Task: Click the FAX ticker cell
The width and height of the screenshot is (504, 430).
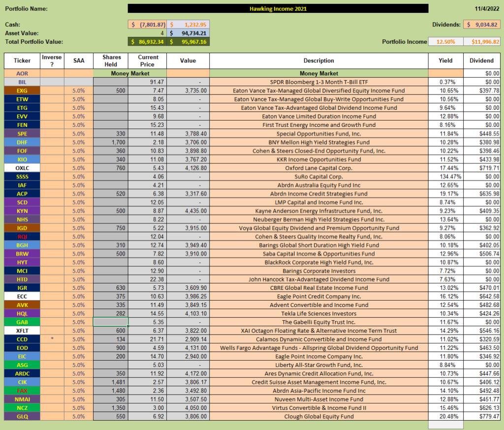Action: pyautogui.click(x=22, y=391)
